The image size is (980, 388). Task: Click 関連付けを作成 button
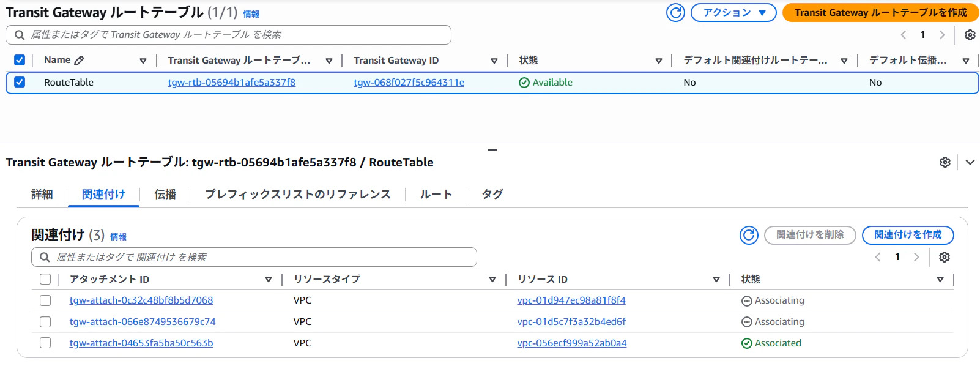(908, 235)
